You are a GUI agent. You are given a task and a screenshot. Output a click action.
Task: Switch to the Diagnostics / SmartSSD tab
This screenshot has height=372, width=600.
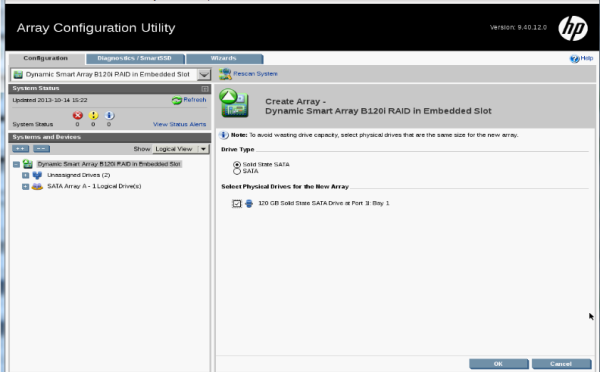(x=135, y=59)
